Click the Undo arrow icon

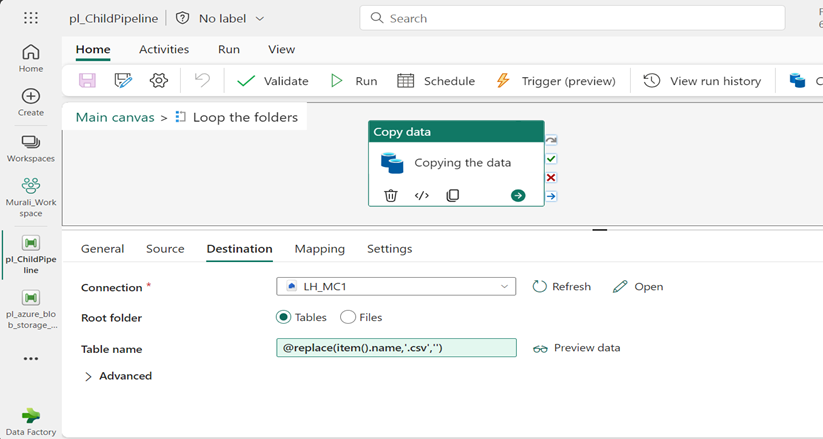[x=202, y=81]
